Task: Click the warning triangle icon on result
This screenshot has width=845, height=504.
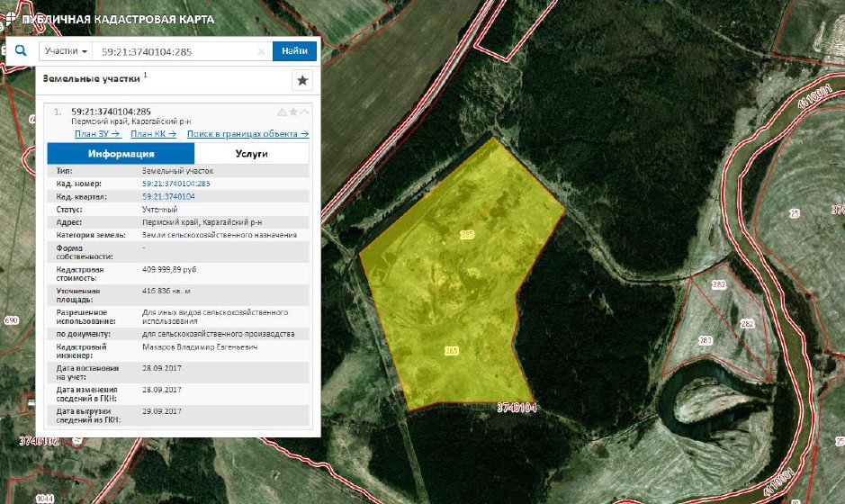Action: [282, 112]
